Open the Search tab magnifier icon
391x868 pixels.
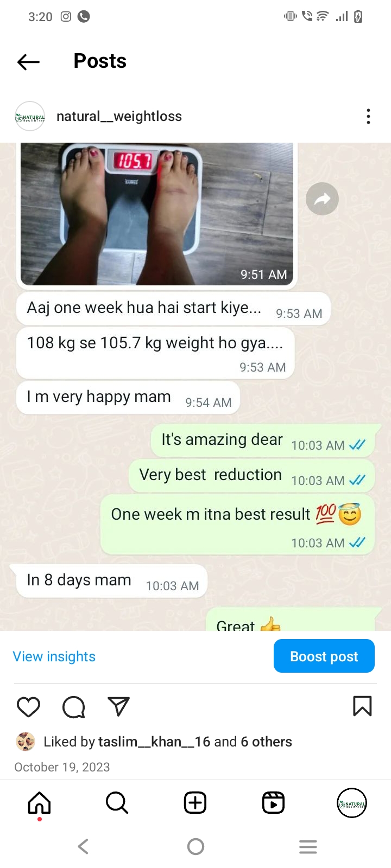pos(117,803)
